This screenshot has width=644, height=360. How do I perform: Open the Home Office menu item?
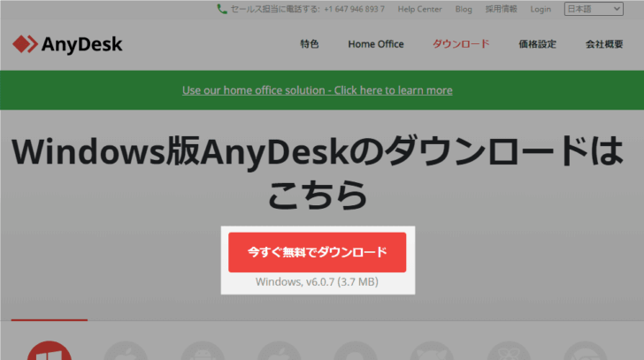[376, 44]
